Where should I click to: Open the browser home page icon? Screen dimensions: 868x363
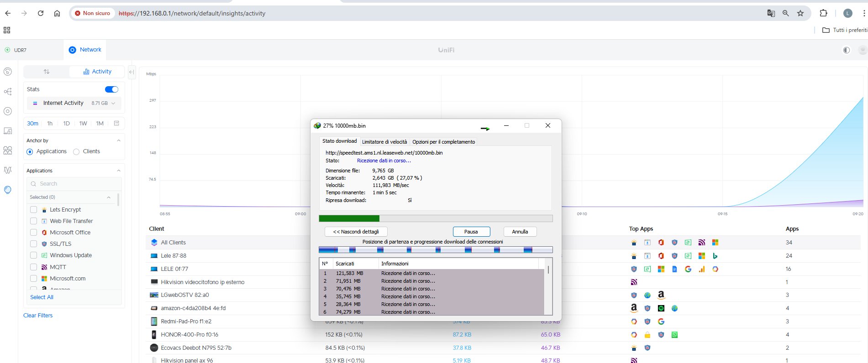(57, 13)
